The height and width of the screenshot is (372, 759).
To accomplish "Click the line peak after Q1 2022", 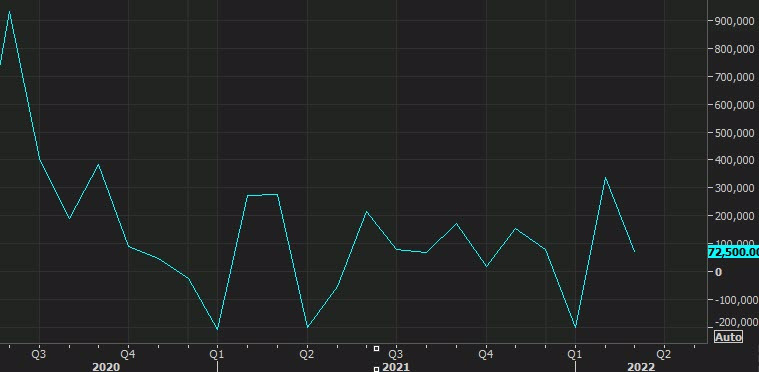I will click(605, 178).
